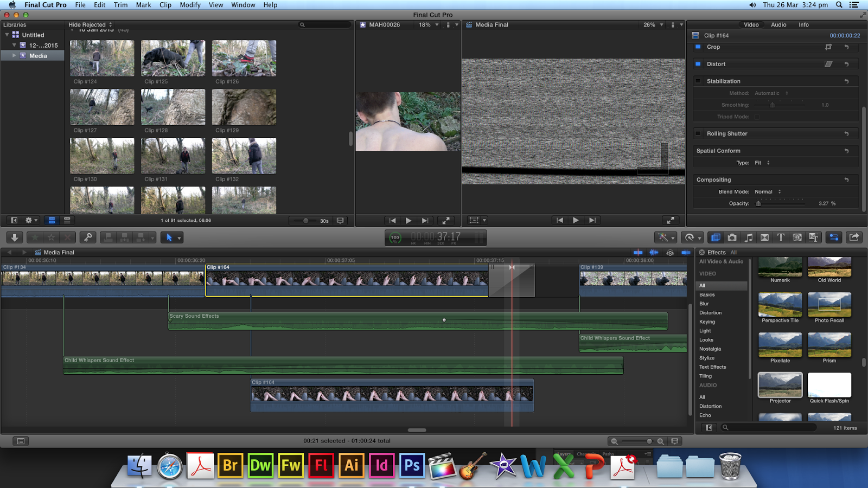Image resolution: width=868 pixels, height=488 pixels.
Task: Open the select tool dropdown arrow
Action: (x=180, y=237)
